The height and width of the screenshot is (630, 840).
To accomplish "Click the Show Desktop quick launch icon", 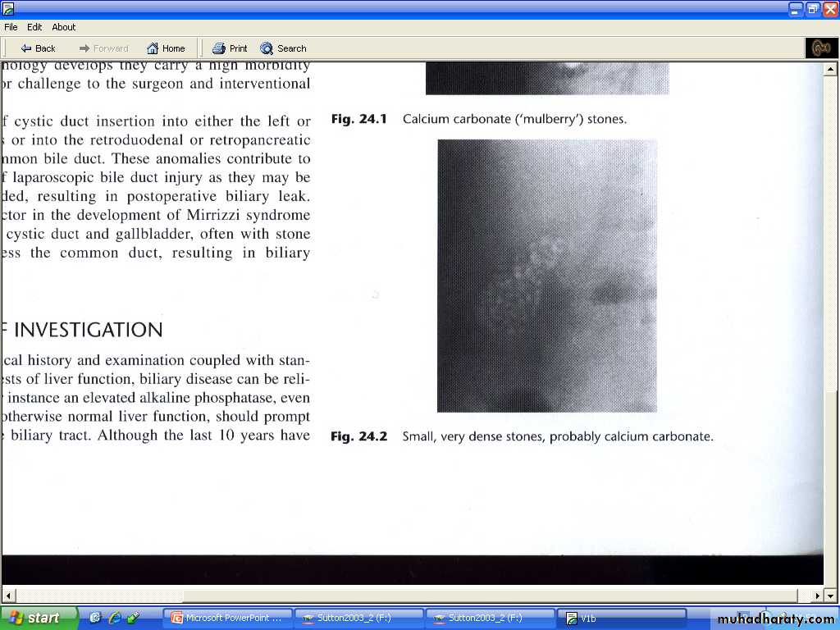I will click(95, 618).
